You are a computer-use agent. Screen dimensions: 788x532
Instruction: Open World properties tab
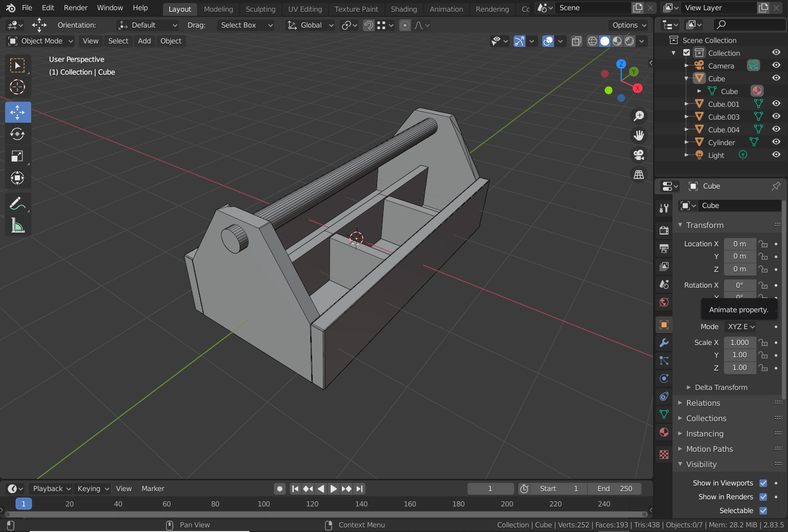point(664,302)
